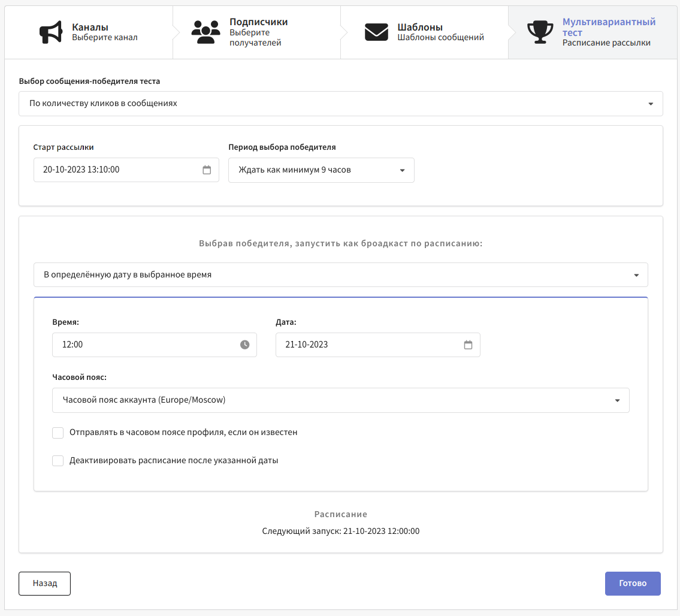Screen dimensions: 680x616
Task: Open calendar icon in Старт рассылки field
Action: pyautogui.click(x=207, y=170)
